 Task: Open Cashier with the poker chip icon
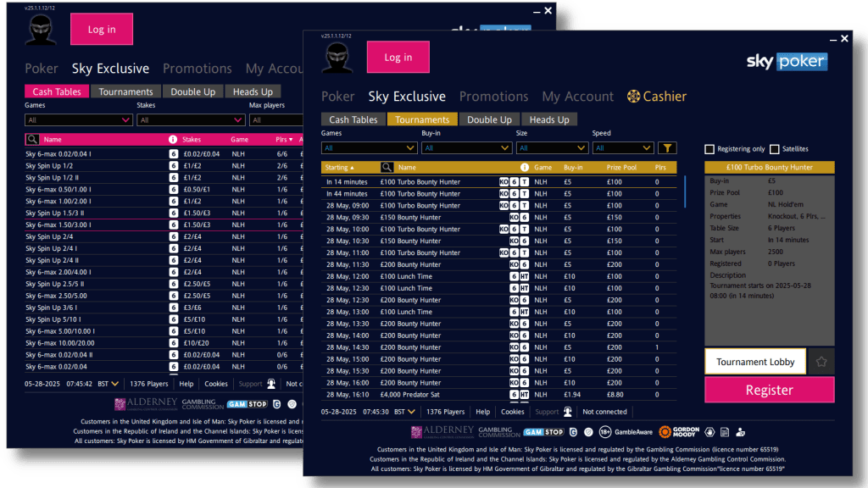[657, 97]
